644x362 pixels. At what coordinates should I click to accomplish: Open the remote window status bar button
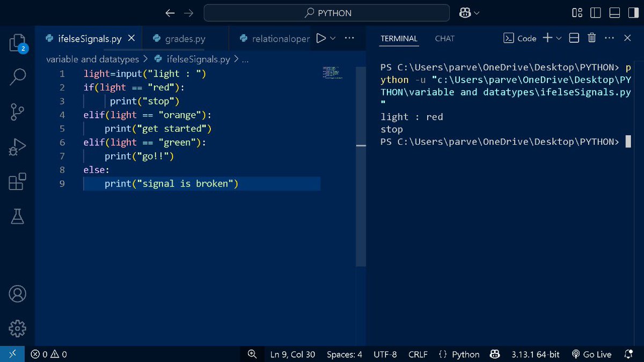coord(13,354)
